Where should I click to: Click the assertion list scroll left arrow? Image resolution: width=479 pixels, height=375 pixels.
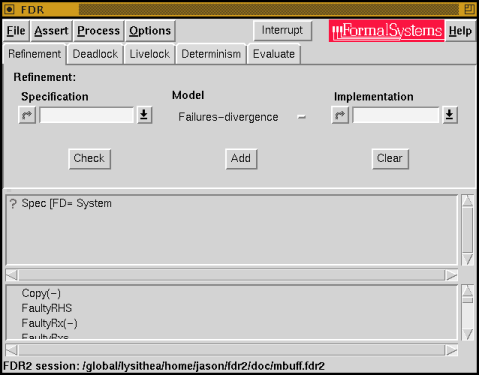12,275
